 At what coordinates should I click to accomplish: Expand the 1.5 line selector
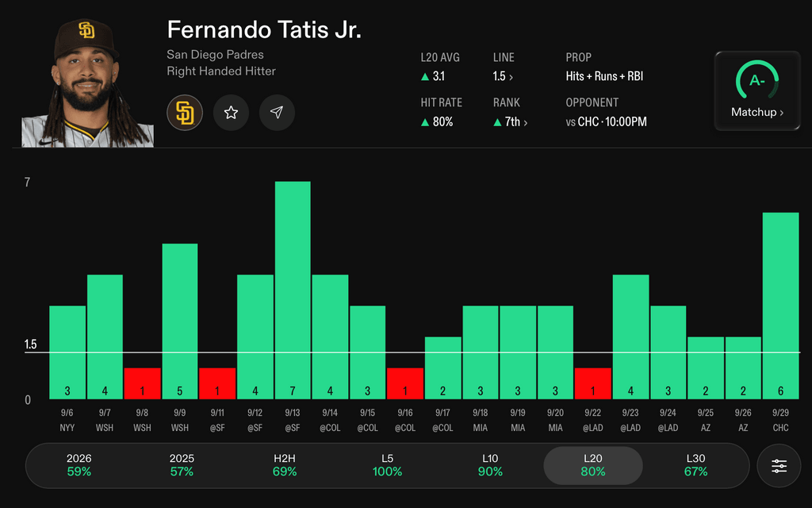coord(503,77)
